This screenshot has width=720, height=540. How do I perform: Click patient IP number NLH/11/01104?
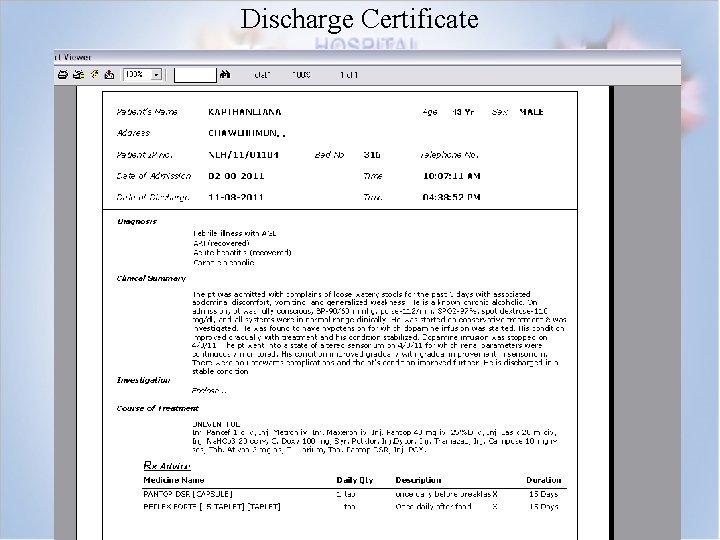tap(243, 155)
